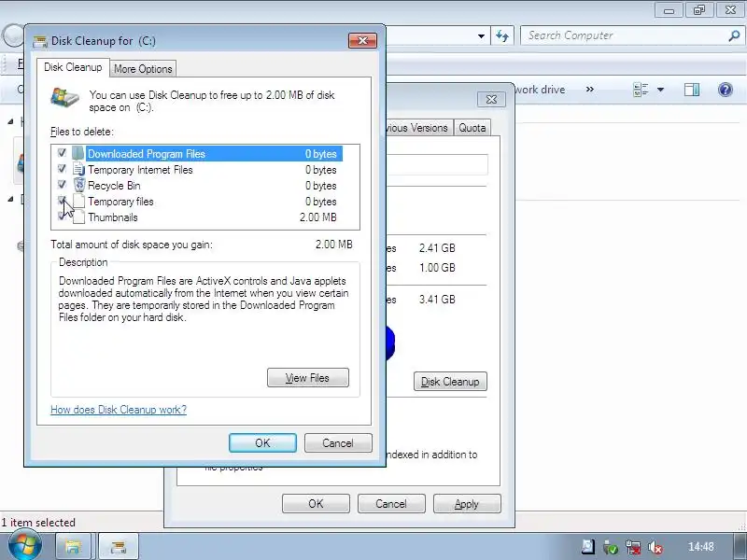Expand the toolbar overflow chevron
The width and height of the screenshot is (747, 560).
point(590,89)
